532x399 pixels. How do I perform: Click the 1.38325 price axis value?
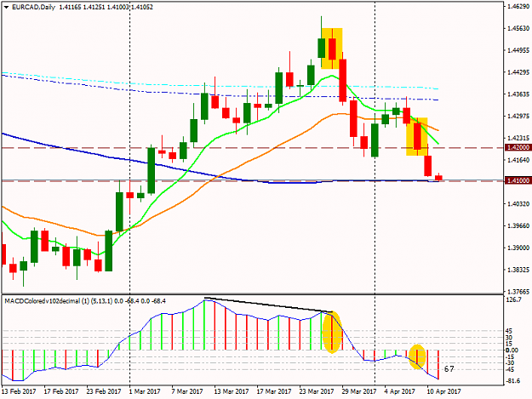[518, 270]
